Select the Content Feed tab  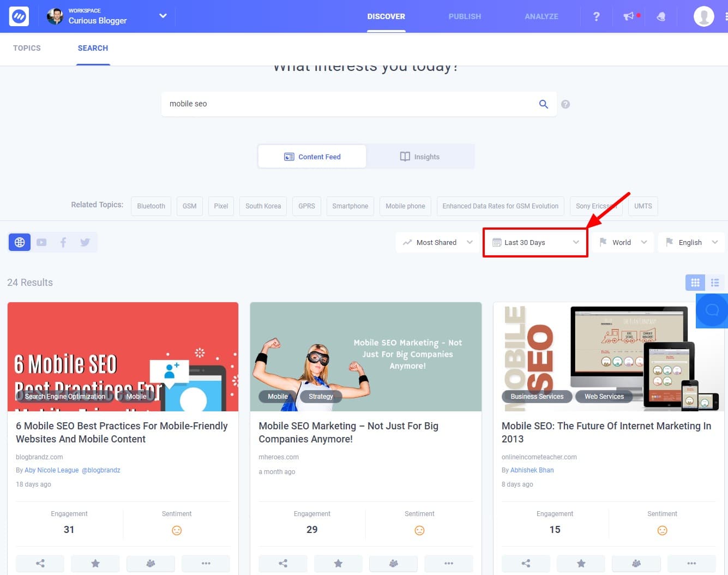[x=312, y=157]
